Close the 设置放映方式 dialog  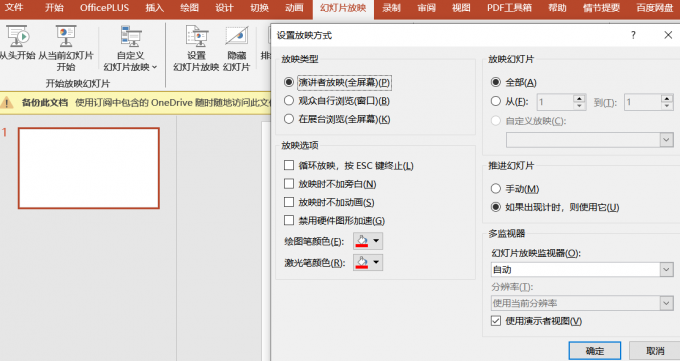click(668, 35)
